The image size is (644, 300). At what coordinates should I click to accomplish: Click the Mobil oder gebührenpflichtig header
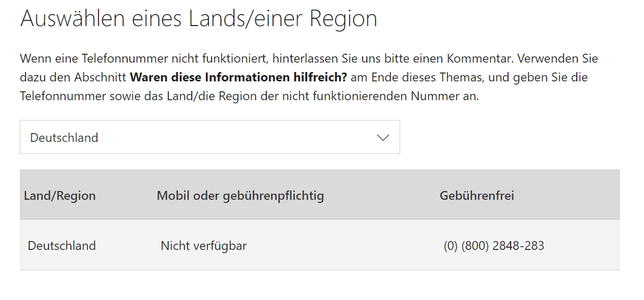click(x=240, y=196)
